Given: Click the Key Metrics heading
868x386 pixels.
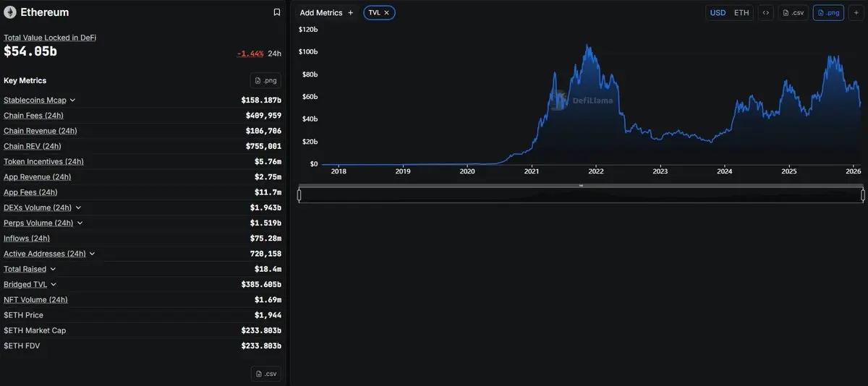Looking at the screenshot, I should point(25,80).
